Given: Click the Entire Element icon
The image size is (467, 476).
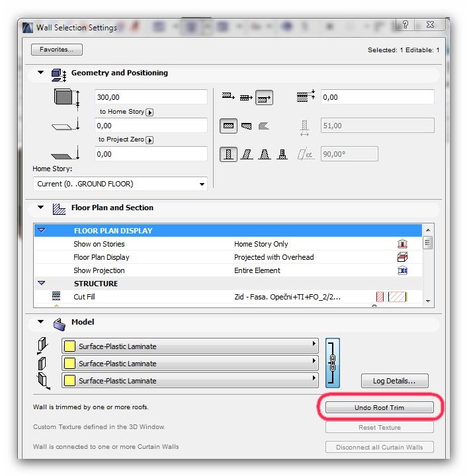Looking at the screenshot, I should point(403,270).
